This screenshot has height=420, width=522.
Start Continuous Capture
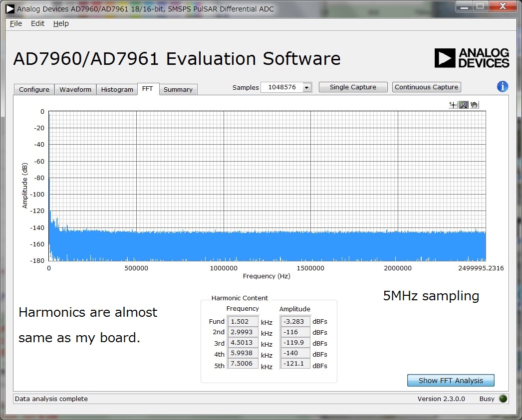pyautogui.click(x=426, y=87)
